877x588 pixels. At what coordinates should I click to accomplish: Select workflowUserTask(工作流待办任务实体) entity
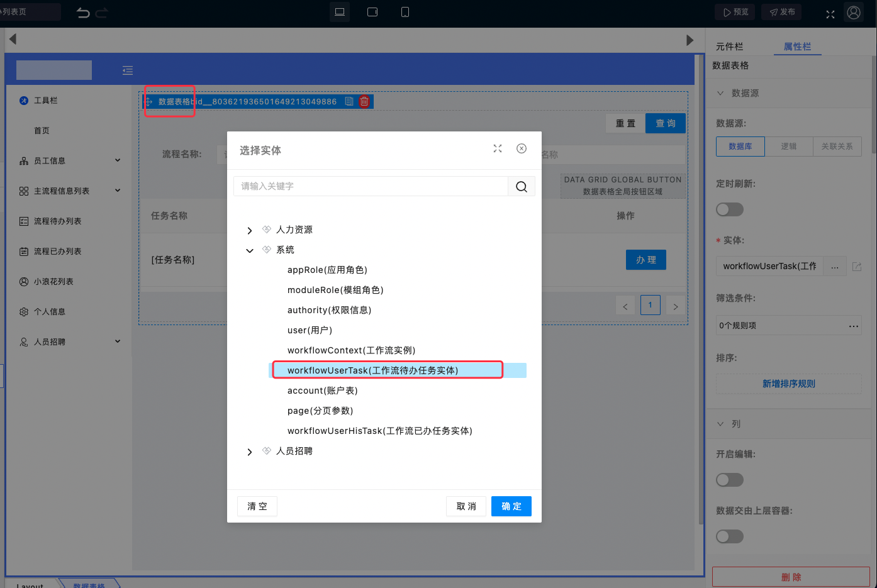click(x=398, y=370)
